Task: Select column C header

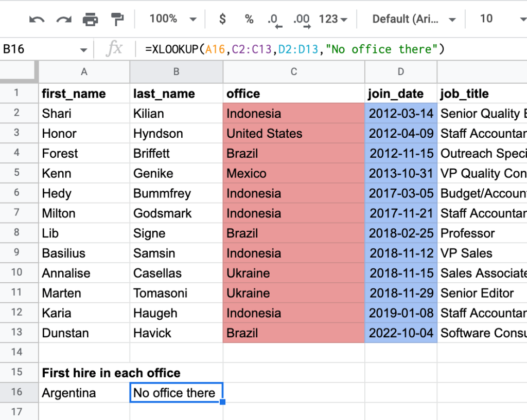Action: pos(294,71)
